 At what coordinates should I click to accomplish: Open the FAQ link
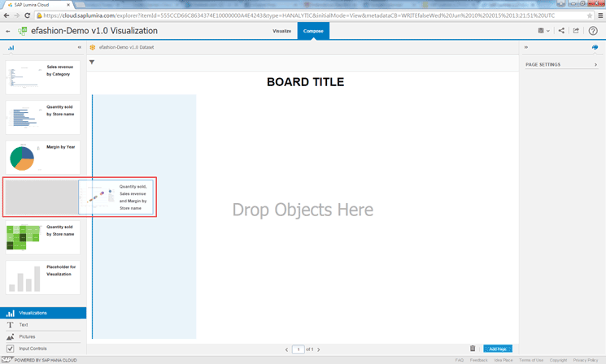459,360
